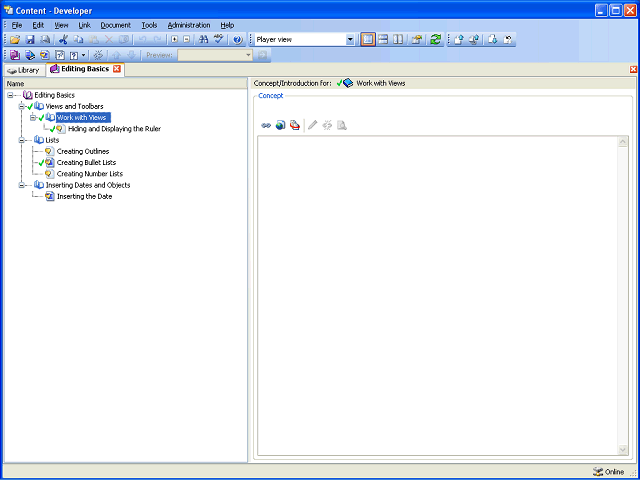Create link chain icon in Concept pane
This screenshot has width=640, height=480.
tap(266, 125)
